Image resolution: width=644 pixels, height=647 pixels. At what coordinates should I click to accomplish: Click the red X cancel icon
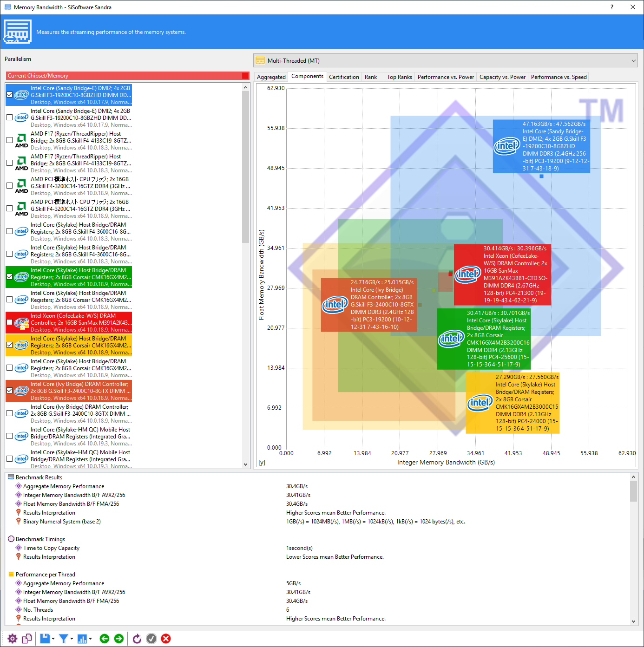tap(166, 639)
